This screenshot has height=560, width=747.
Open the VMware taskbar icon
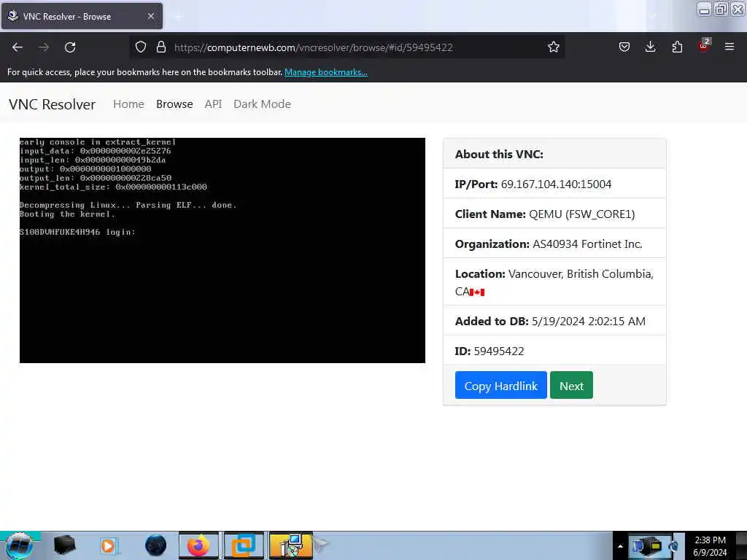pos(244,545)
